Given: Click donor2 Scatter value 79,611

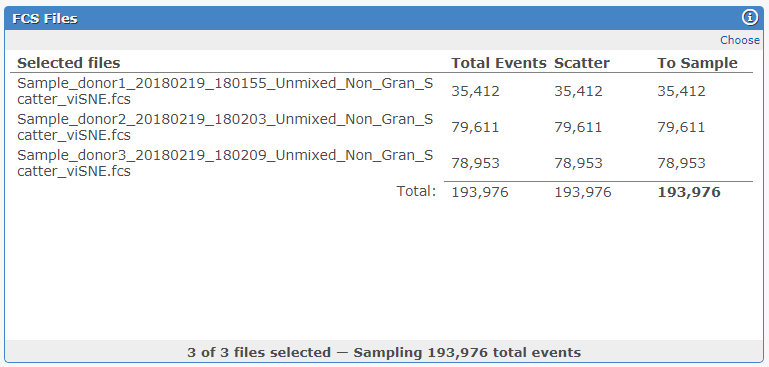Looking at the screenshot, I should [x=578, y=128].
